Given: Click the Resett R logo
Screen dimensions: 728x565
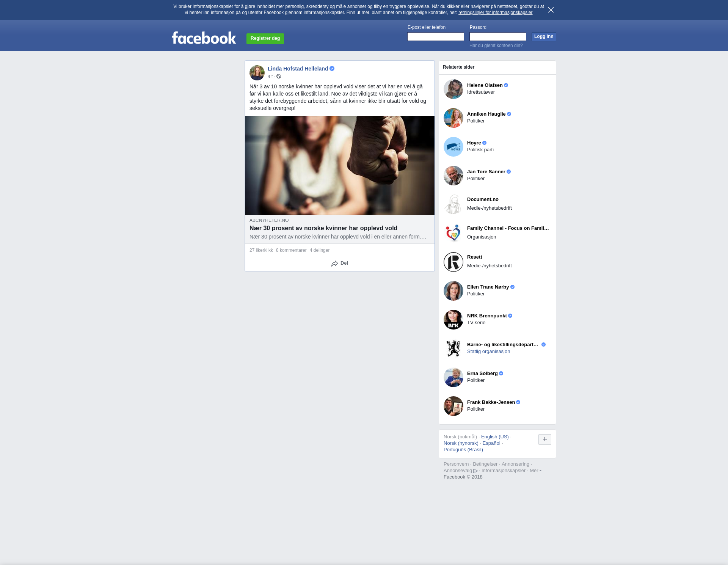Looking at the screenshot, I should click(453, 262).
